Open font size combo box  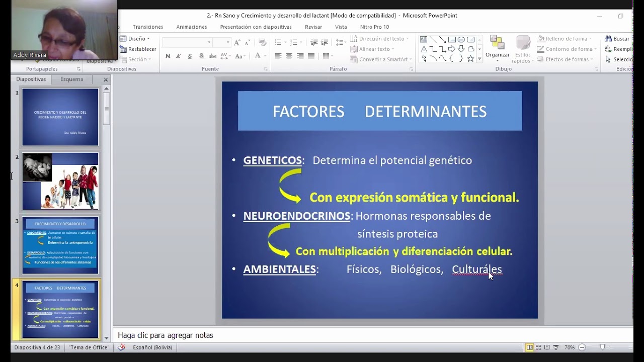click(221, 42)
